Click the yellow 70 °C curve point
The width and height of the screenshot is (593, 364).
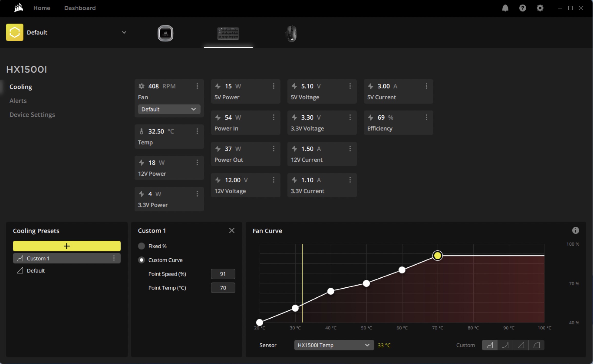[437, 256]
